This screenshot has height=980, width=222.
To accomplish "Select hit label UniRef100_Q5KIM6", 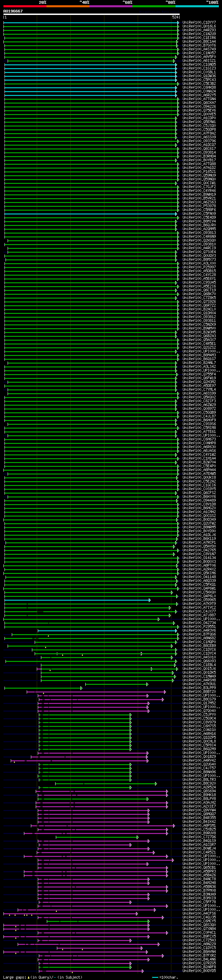I will [x=199, y=573].
